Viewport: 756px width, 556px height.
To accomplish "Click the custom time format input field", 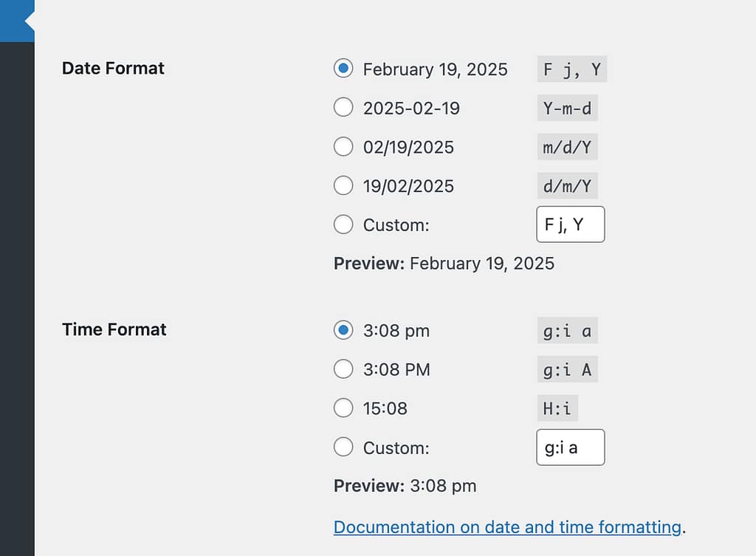I will point(570,447).
